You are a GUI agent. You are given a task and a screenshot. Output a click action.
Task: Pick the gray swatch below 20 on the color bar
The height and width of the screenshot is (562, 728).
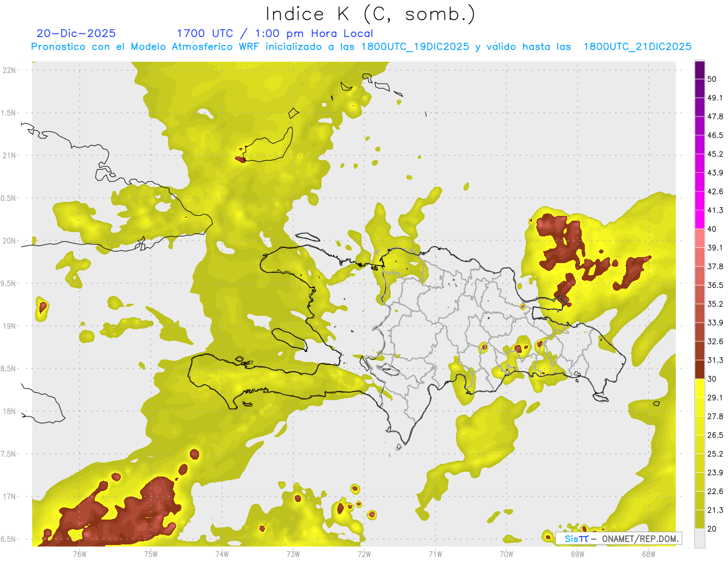point(699,538)
